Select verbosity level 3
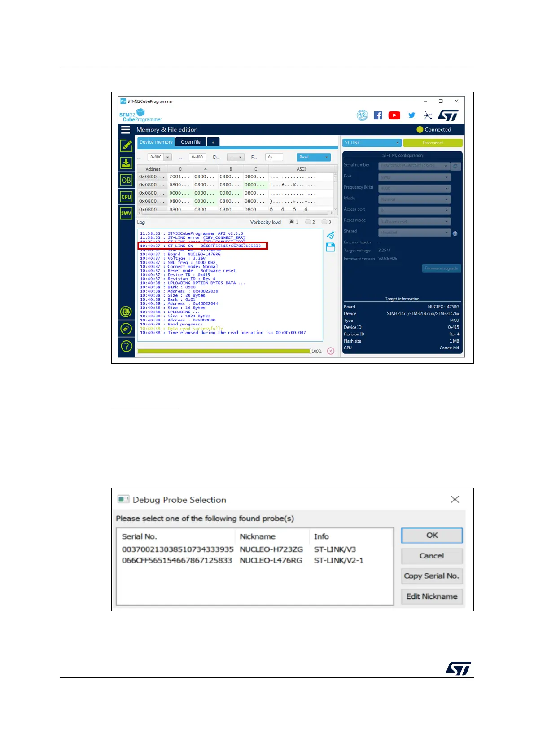This screenshot has width=534, height=756. [324, 222]
